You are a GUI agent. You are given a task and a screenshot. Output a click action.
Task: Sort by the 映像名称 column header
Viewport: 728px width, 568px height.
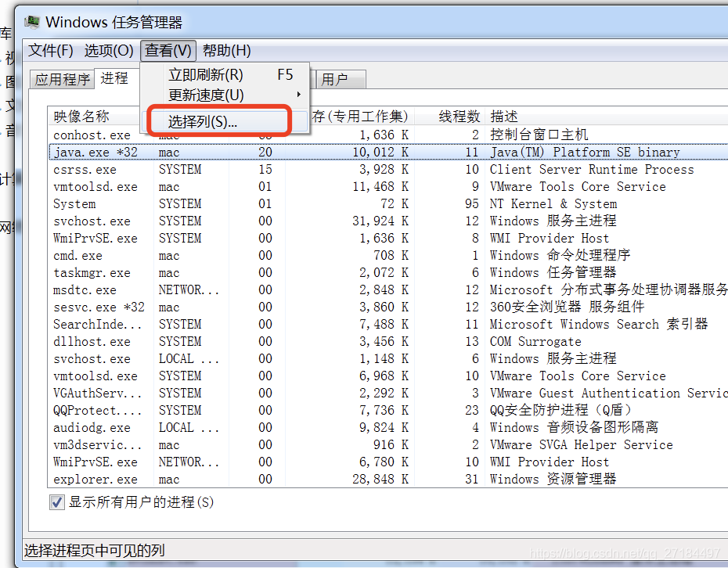[94, 116]
